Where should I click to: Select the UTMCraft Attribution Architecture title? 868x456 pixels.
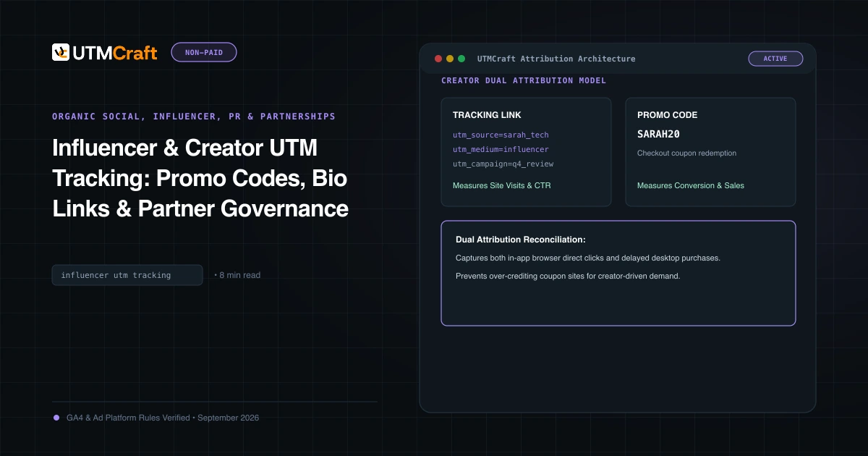tap(556, 59)
